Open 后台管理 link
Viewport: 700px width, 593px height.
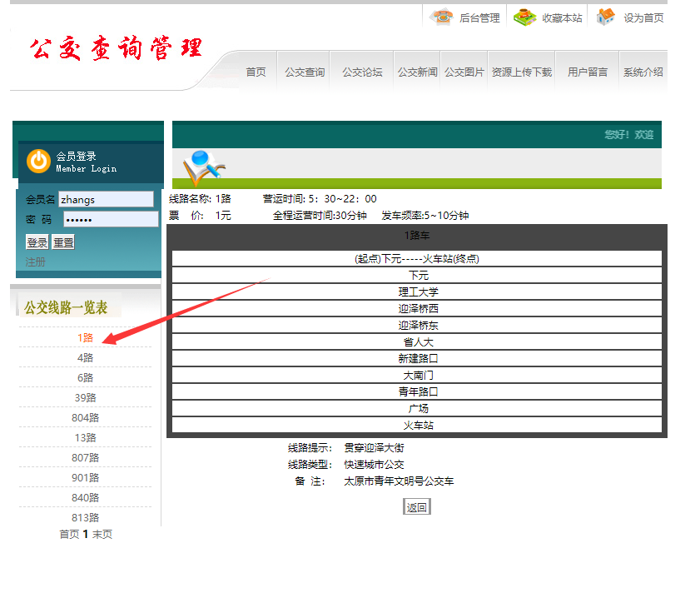coord(479,17)
